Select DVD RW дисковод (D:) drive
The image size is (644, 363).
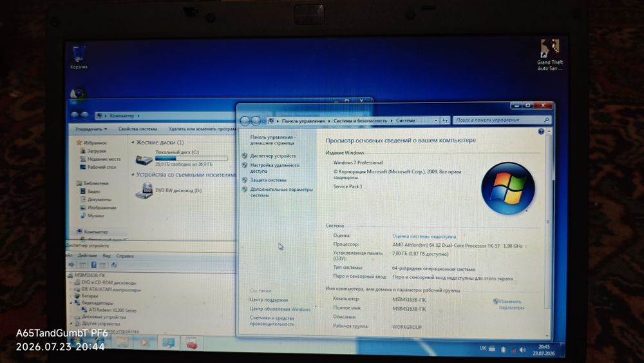click(168, 191)
